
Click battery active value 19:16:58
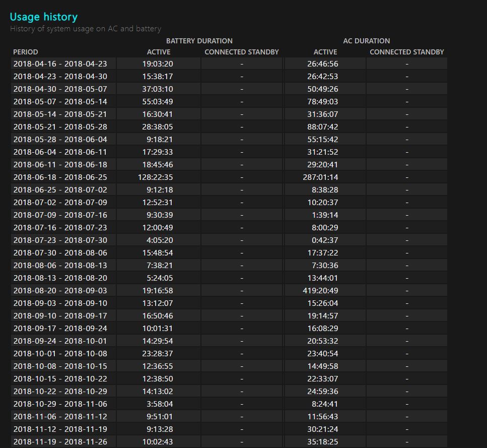click(x=158, y=290)
